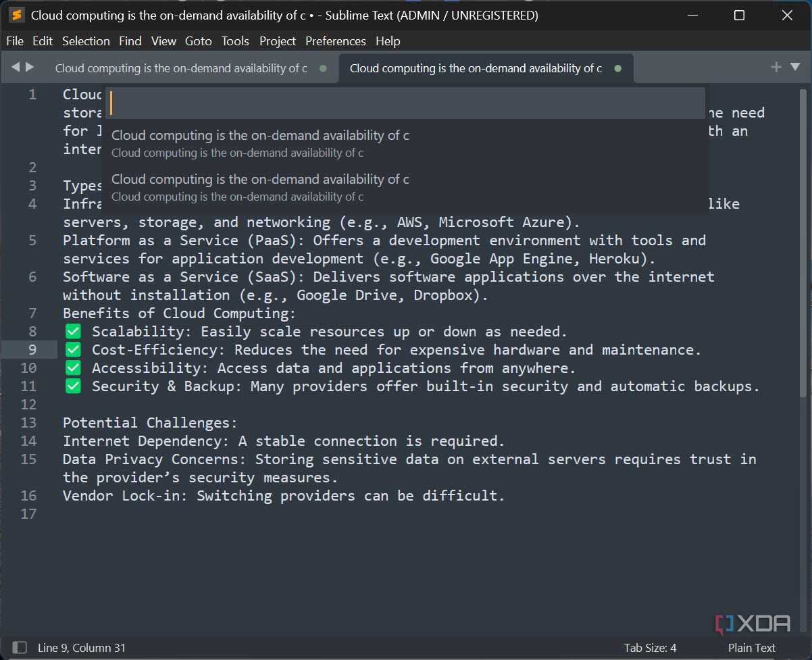Click the 'Internet Dependency' line text

tap(284, 441)
